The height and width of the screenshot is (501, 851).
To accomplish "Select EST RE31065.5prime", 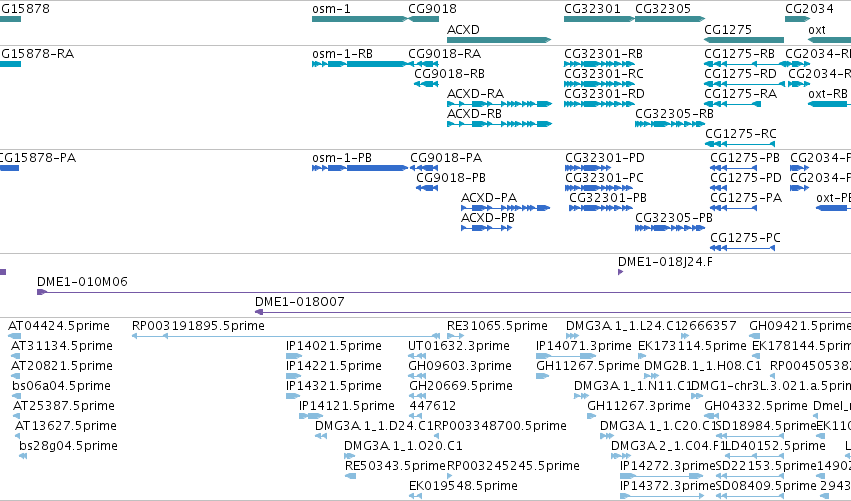I will [x=455, y=336].
